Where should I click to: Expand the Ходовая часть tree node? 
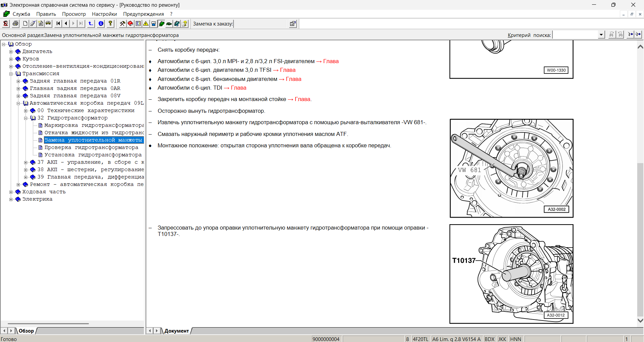click(x=11, y=192)
